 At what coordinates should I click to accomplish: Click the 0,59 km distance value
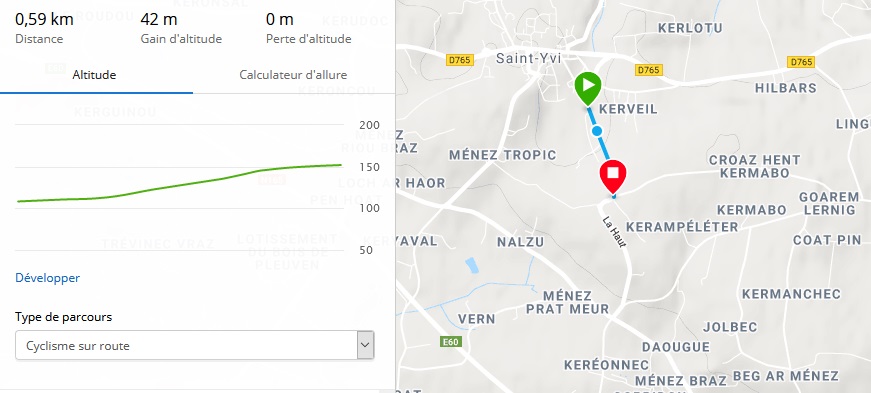point(44,19)
